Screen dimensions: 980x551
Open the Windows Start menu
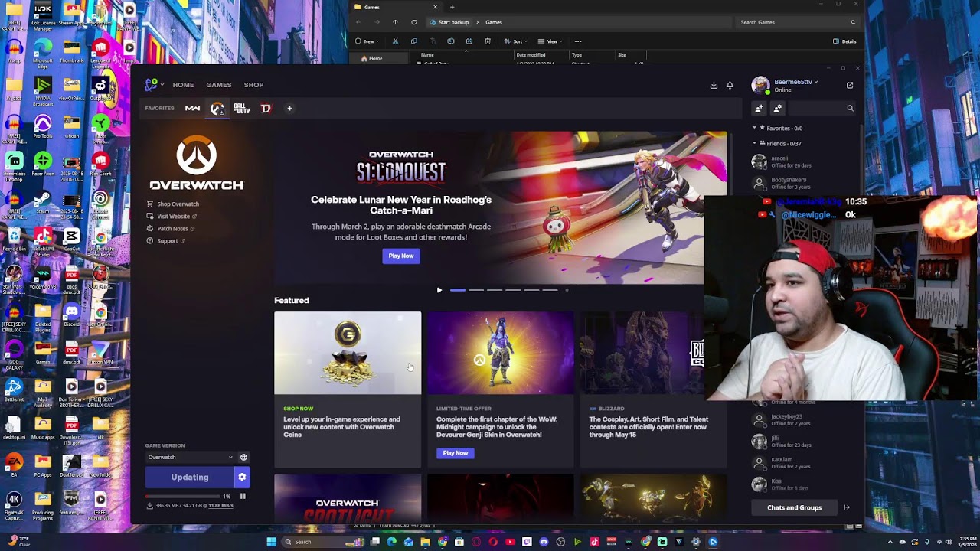271,542
